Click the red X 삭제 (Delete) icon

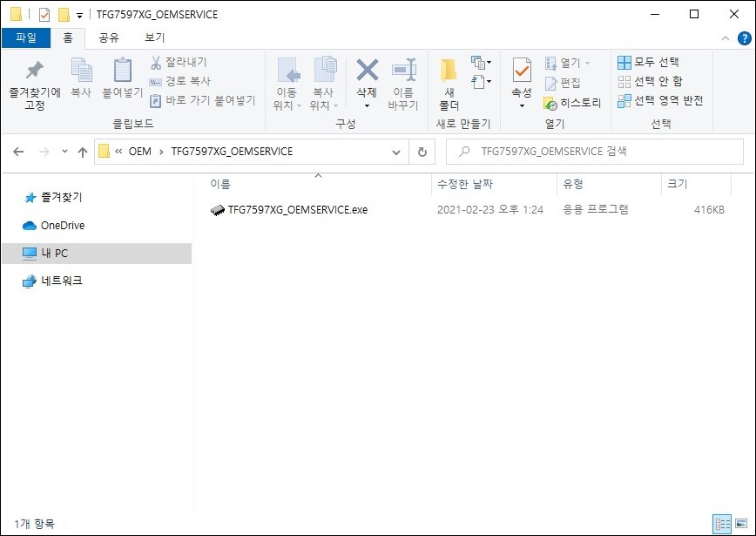click(367, 71)
